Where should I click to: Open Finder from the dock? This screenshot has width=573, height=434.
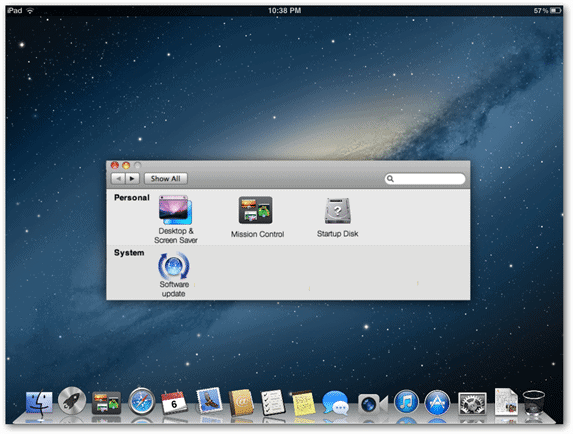click(39, 403)
